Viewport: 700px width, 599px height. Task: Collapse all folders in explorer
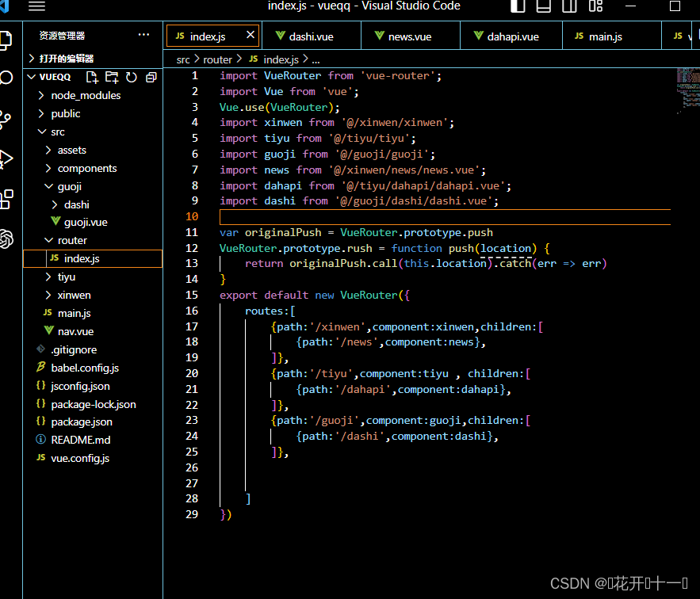click(x=151, y=77)
